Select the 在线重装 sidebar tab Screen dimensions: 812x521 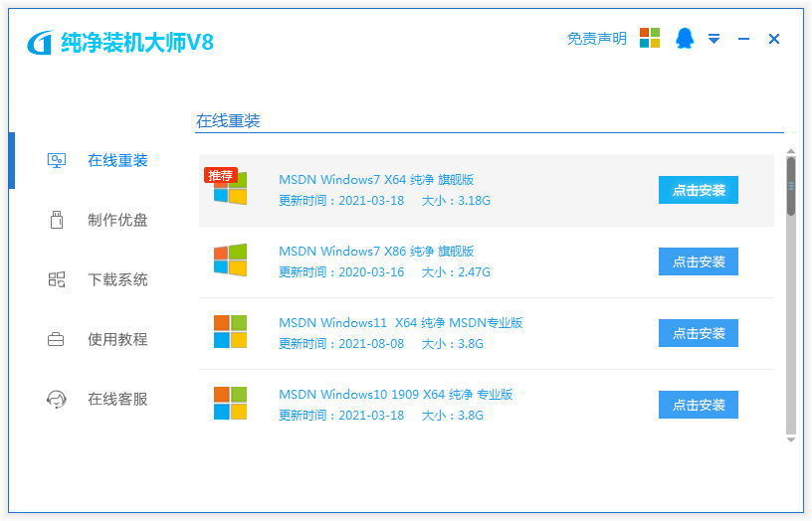(117, 160)
